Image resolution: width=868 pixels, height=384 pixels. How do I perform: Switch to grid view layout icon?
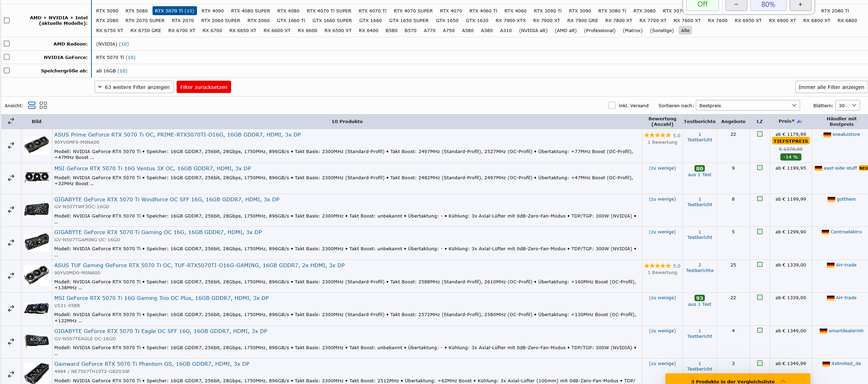(x=43, y=105)
